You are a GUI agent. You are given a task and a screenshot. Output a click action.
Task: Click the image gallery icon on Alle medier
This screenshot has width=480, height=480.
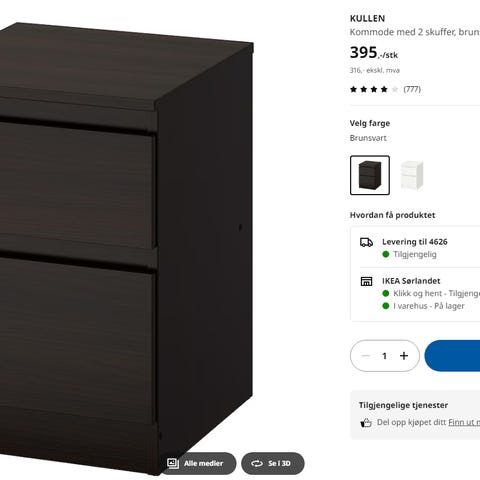(173, 463)
